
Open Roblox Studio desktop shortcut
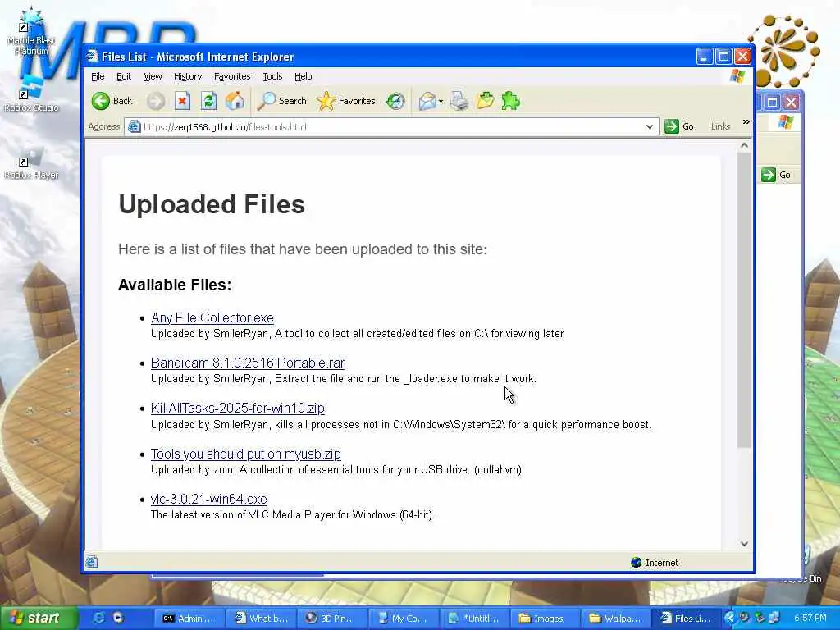click(x=31, y=94)
